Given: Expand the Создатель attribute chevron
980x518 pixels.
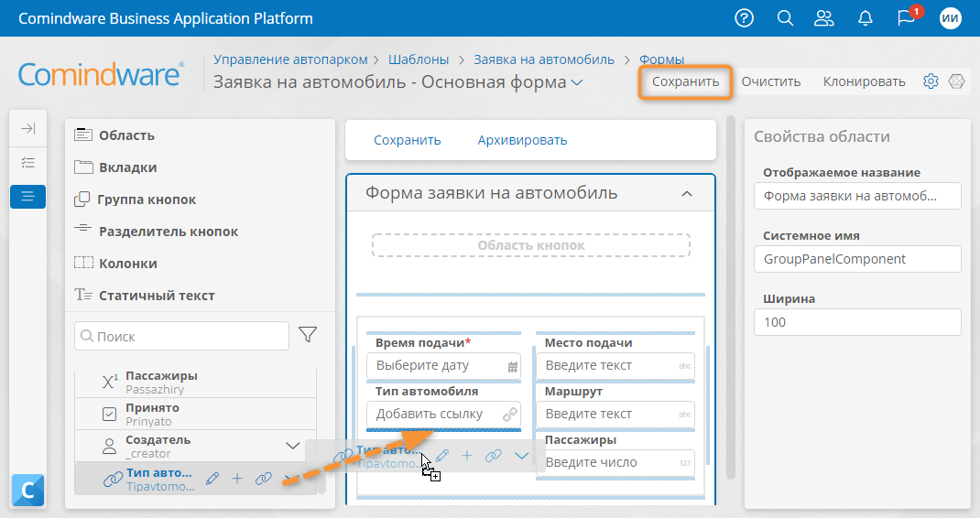Looking at the screenshot, I should coord(292,446).
